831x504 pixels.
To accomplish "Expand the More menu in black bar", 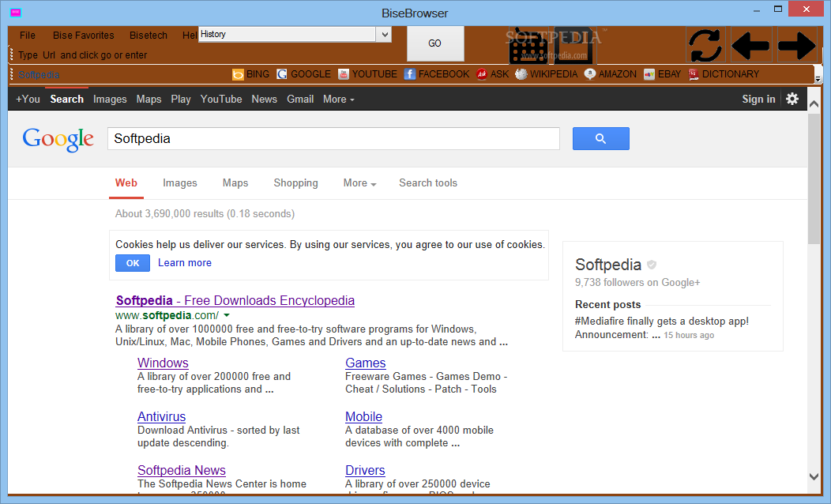I will pos(339,99).
